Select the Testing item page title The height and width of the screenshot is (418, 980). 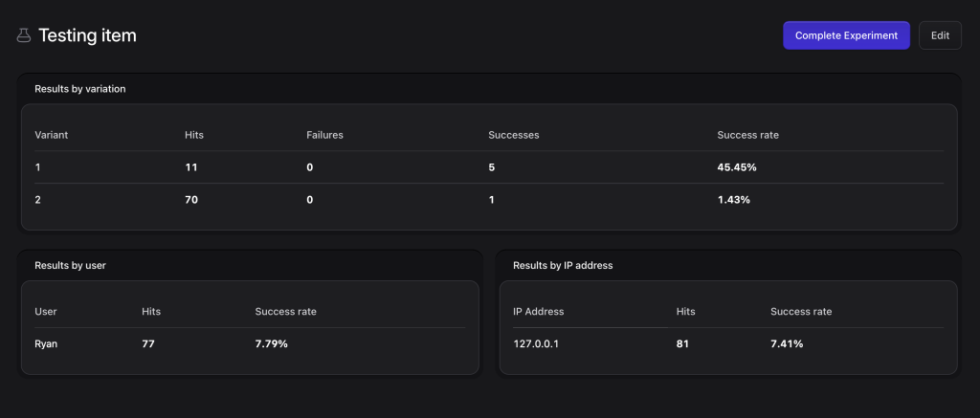pyautogui.click(x=87, y=35)
